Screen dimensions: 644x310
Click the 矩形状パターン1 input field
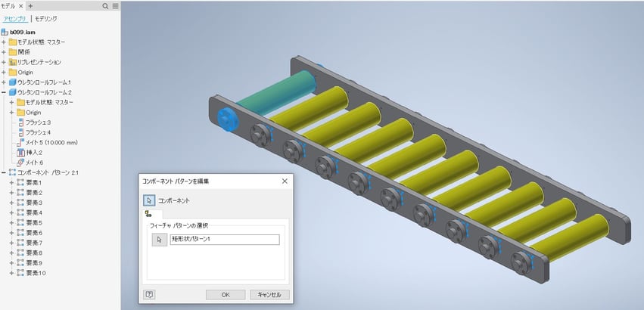tap(225, 240)
